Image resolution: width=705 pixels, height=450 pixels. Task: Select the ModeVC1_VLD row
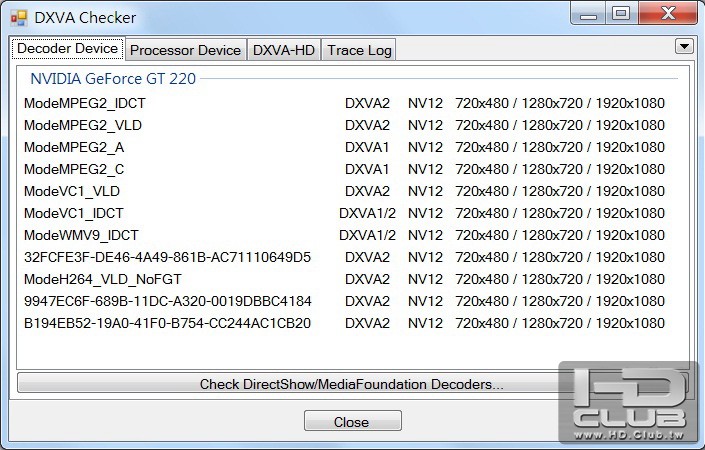coord(344,192)
